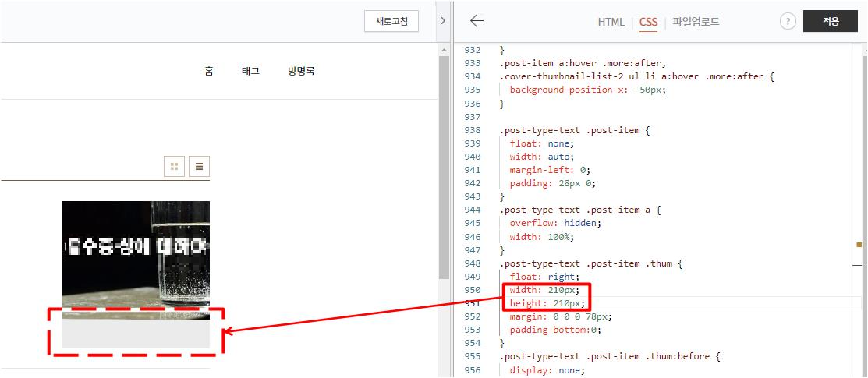Open the 방명록 menu item
This screenshot has width=868, height=378.
coord(301,71)
